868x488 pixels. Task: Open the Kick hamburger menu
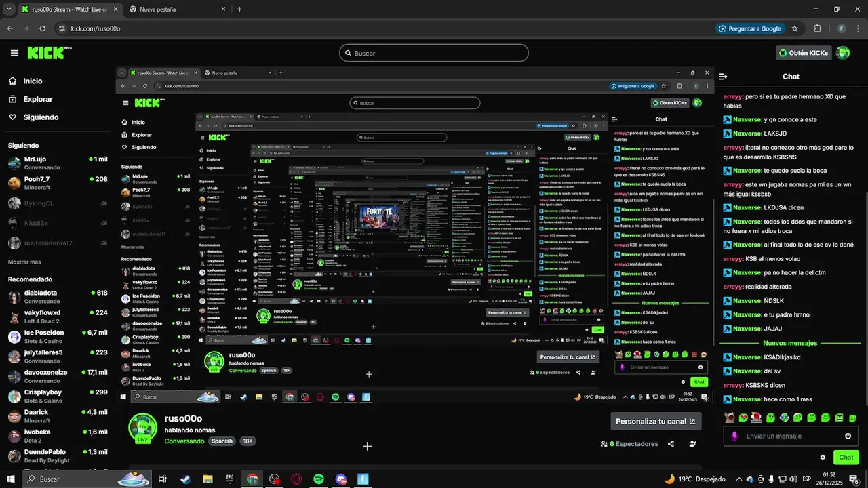pyautogui.click(x=14, y=53)
